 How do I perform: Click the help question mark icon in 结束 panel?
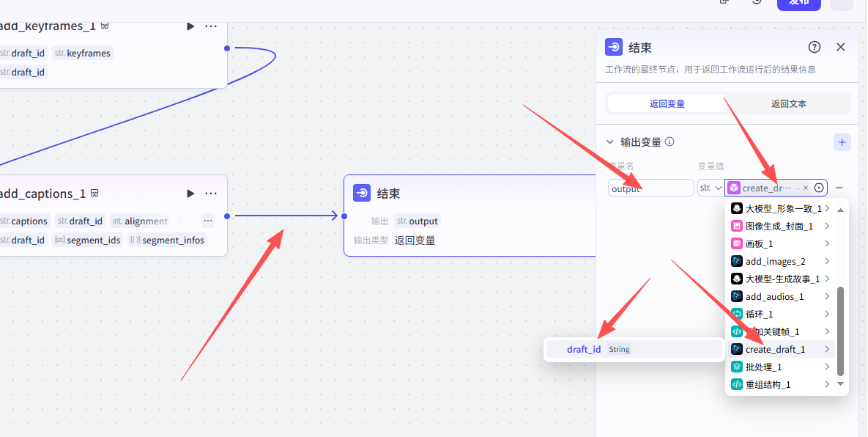(814, 47)
